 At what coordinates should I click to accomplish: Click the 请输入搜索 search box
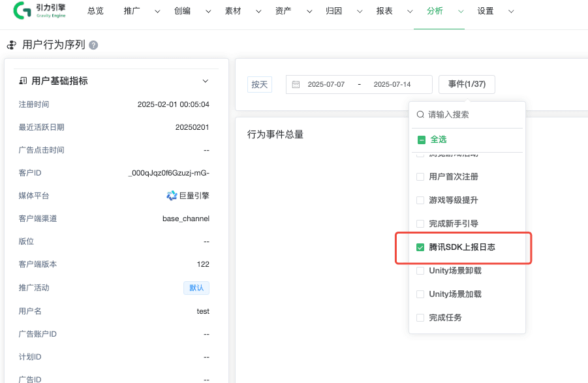[467, 115]
